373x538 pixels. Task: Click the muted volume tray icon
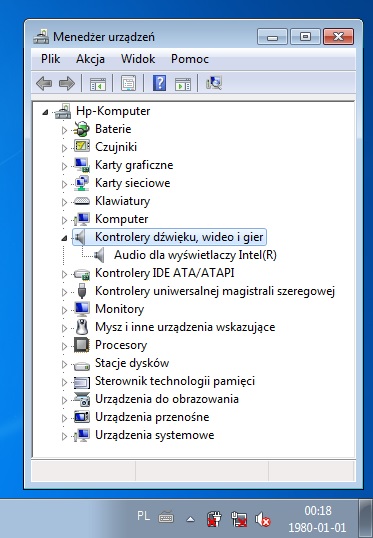click(263, 519)
